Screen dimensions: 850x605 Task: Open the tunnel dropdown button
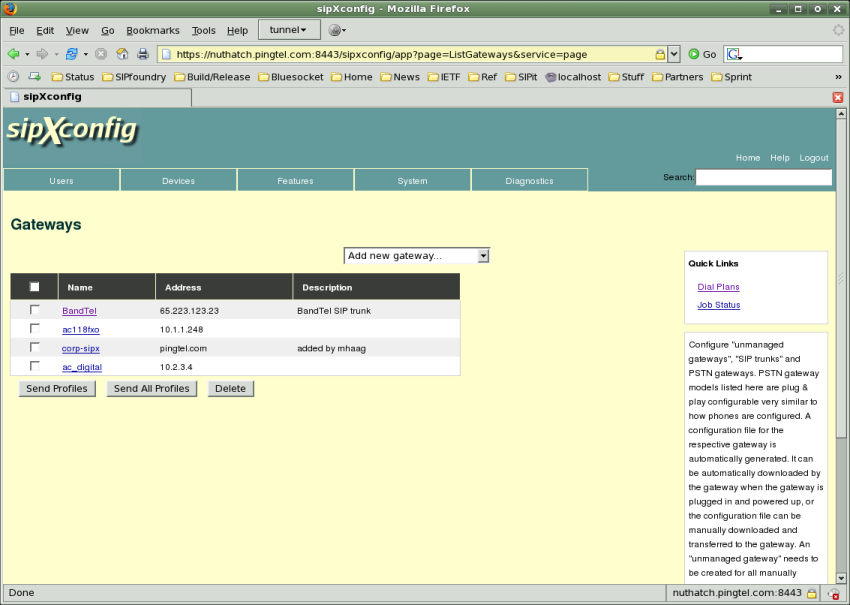(289, 30)
